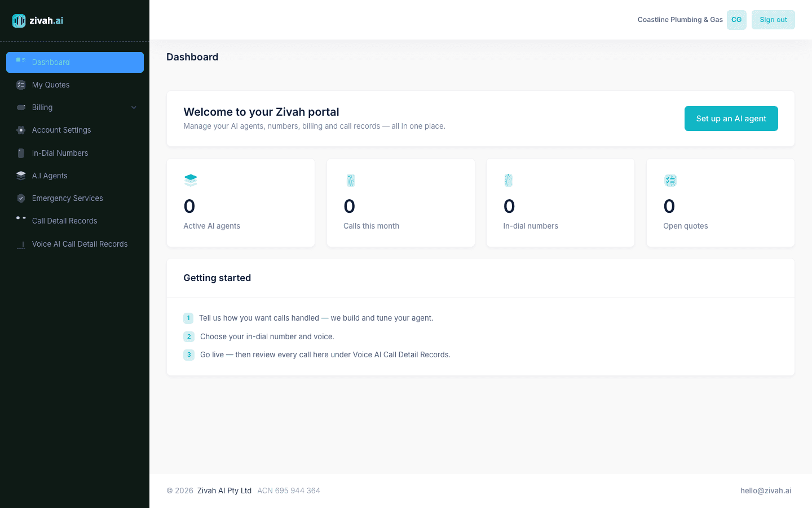Click step 2 number badge
Viewport: 812px width, 508px height.
coord(189,336)
